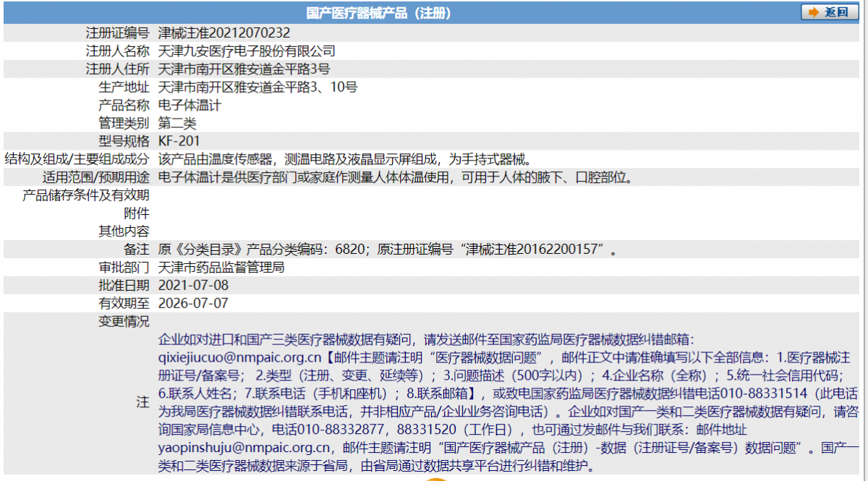Click the orange arrow icon on 返回 button
Image resolution: width=868 pixels, height=481 pixels.
[814, 12]
